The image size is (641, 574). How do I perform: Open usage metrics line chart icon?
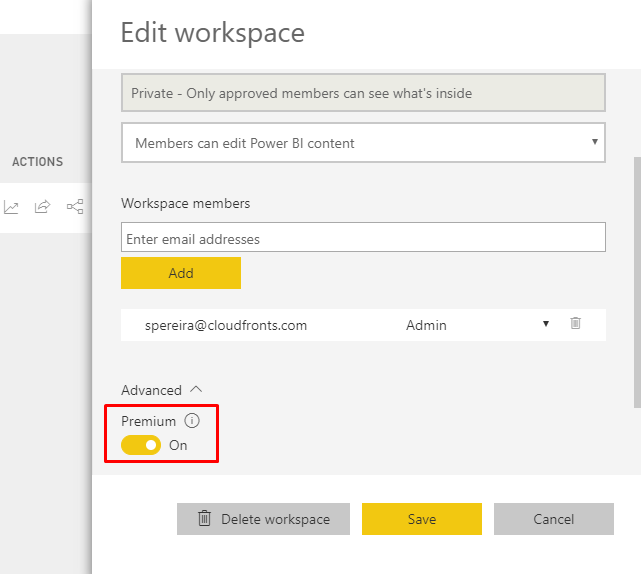pos(11,207)
